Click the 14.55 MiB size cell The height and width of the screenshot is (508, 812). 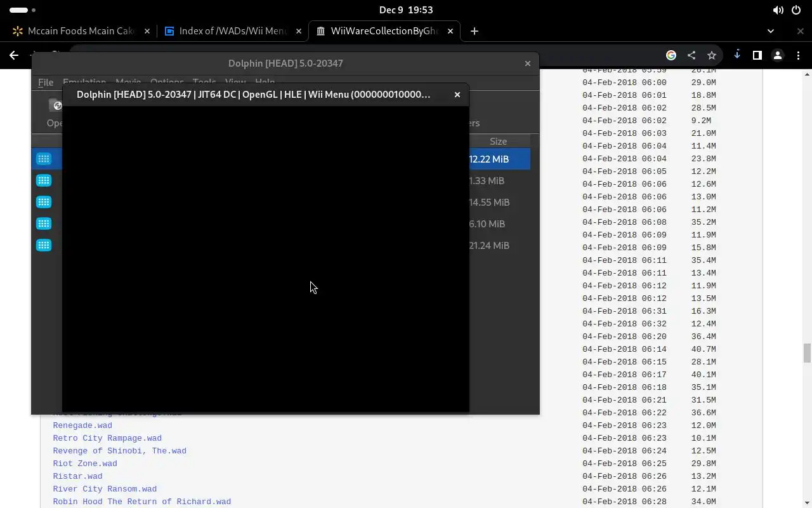click(489, 202)
